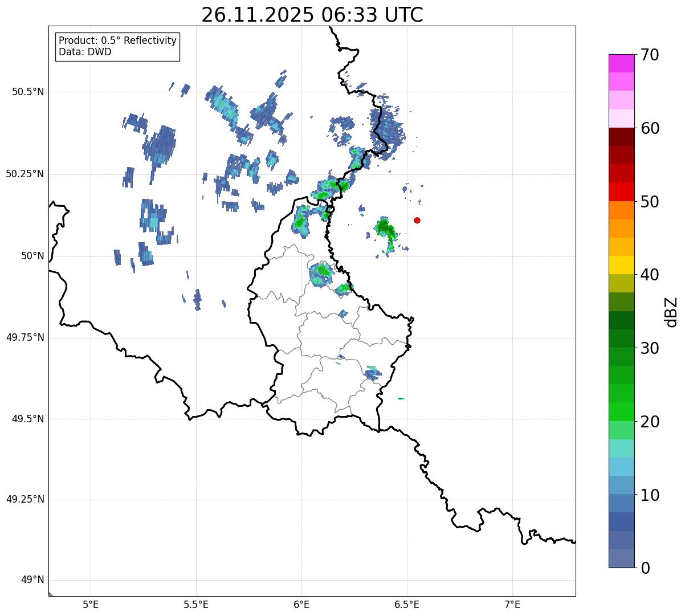Click the 49.25°N latitude label
The image size is (685, 616).
point(25,500)
